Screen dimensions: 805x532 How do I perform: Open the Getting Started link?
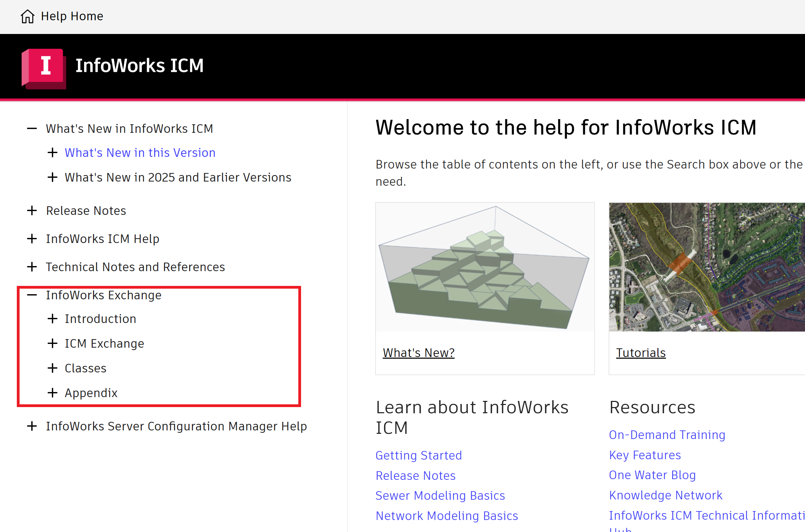click(419, 455)
